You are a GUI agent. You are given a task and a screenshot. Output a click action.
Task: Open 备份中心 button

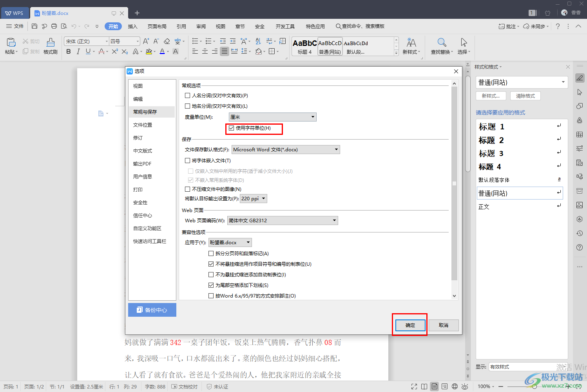(x=152, y=310)
